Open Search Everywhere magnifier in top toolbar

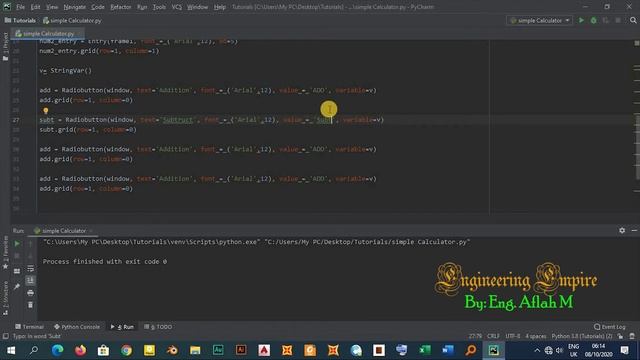click(x=633, y=20)
